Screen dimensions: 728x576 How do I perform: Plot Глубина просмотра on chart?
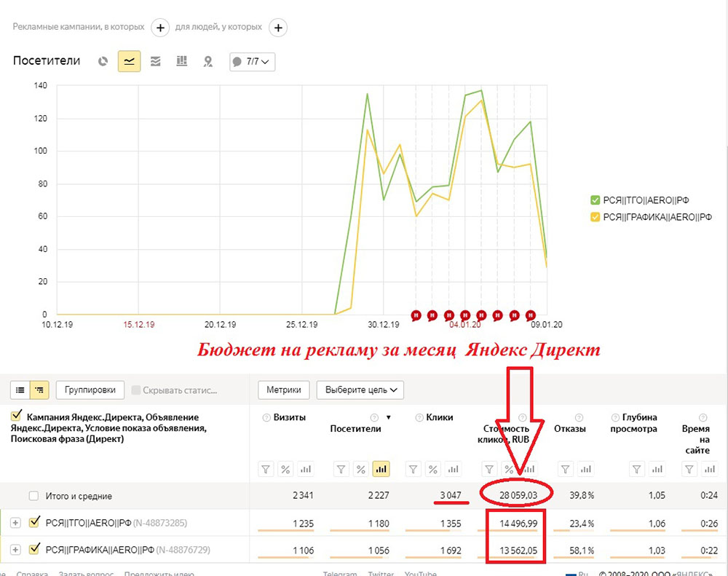click(657, 469)
